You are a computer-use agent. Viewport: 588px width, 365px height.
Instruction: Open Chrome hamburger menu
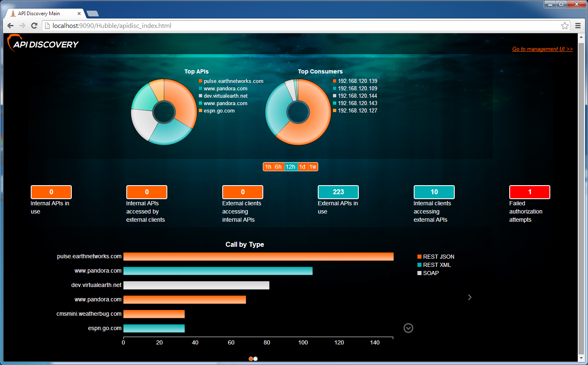578,25
